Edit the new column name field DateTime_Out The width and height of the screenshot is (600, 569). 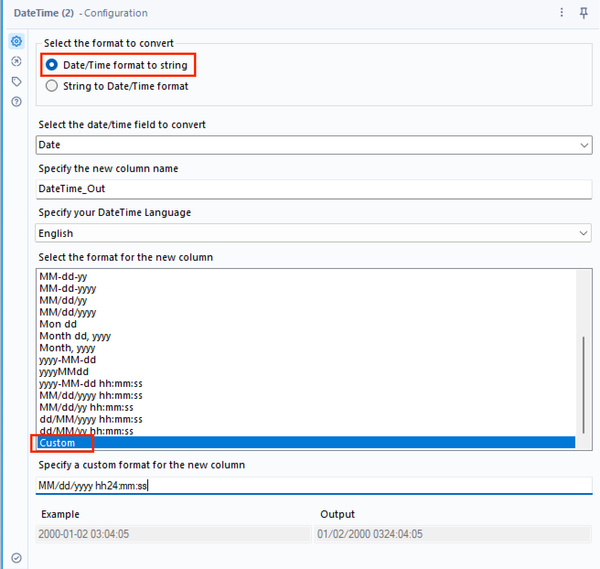click(x=314, y=189)
